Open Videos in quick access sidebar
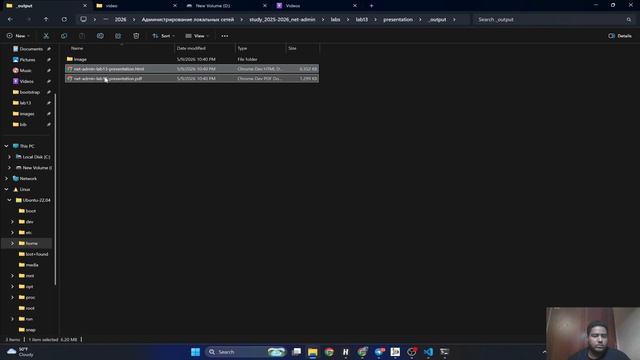 coord(27,81)
